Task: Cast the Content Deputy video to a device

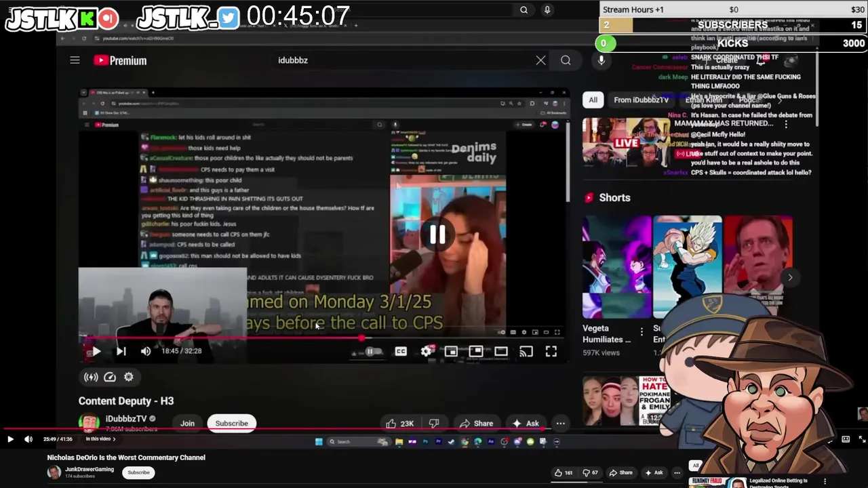Action: click(x=526, y=351)
